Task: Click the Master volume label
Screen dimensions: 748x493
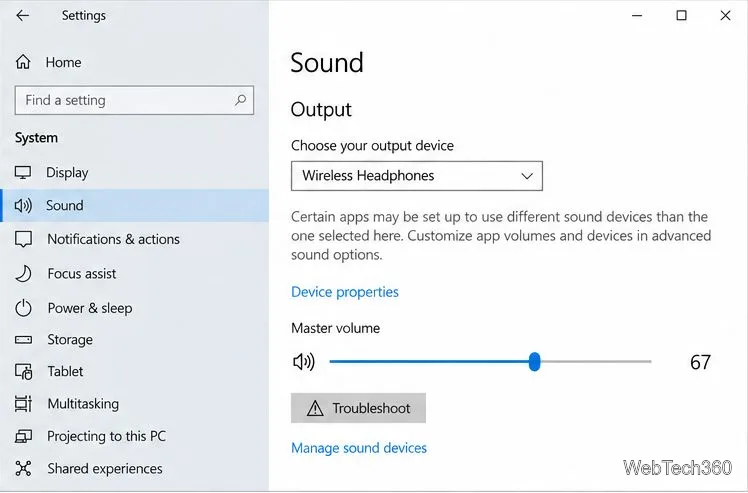Action: click(x=335, y=328)
